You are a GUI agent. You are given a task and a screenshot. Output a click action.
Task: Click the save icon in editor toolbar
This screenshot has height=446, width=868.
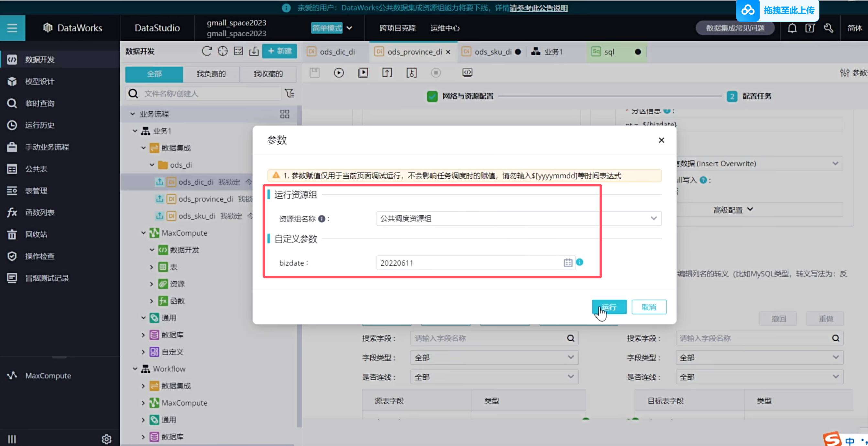point(314,72)
